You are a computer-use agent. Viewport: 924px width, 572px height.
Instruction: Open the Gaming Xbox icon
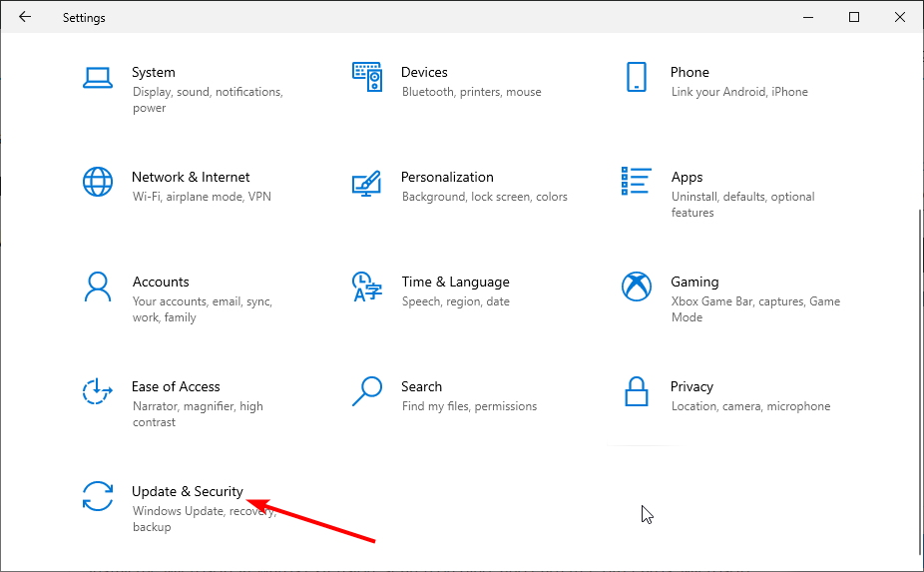pos(637,286)
